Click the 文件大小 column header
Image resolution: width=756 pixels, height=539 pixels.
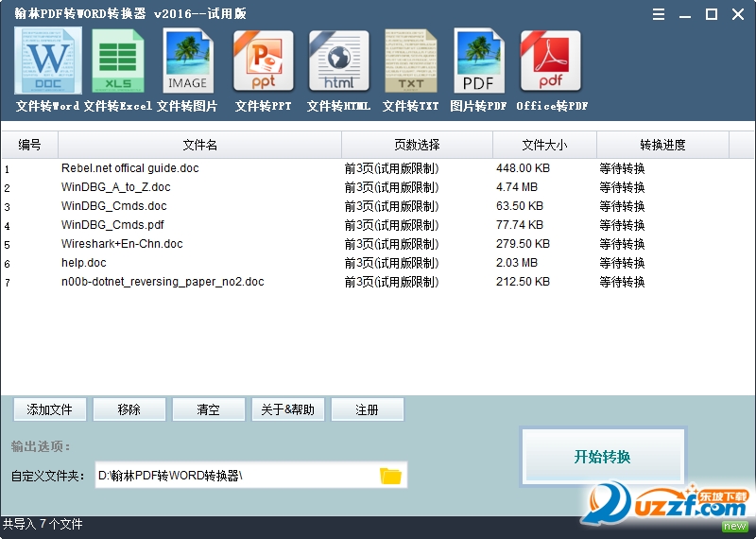545,145
